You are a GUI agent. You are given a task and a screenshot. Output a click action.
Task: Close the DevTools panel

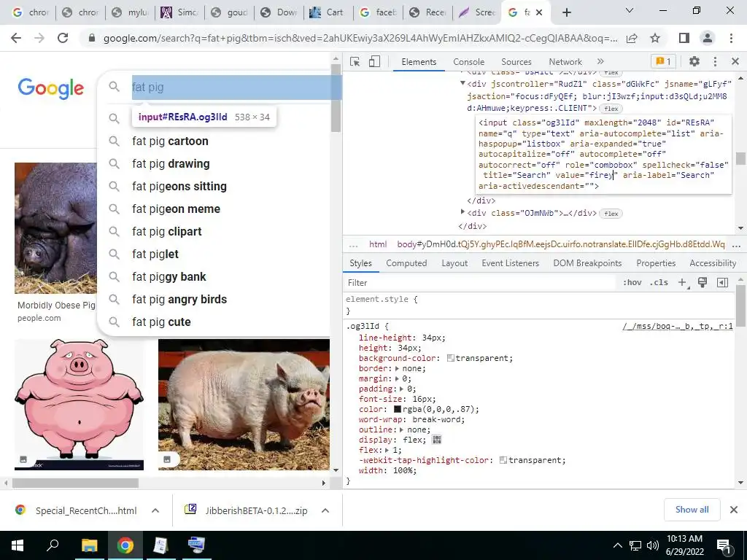[x=735, y=61]
